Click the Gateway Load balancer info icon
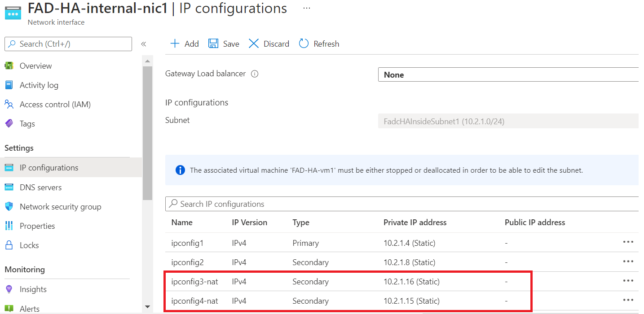Viewport: 644px width, 314px height. click(x=255, y=74)
